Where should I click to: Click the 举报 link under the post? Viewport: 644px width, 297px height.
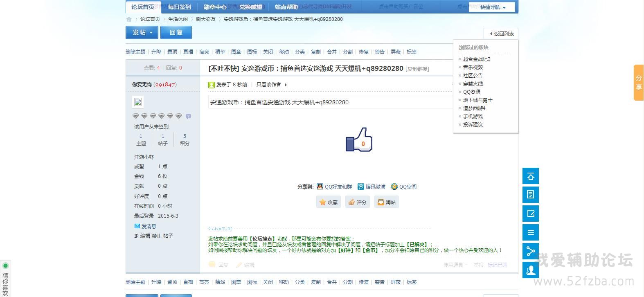pyautogui.click(x=478, y=265)
